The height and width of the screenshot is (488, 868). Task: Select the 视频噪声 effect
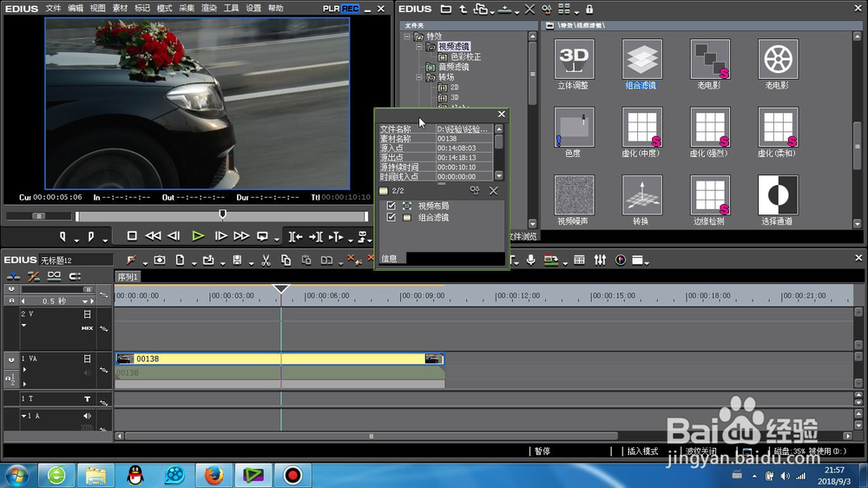coord(574,195)
